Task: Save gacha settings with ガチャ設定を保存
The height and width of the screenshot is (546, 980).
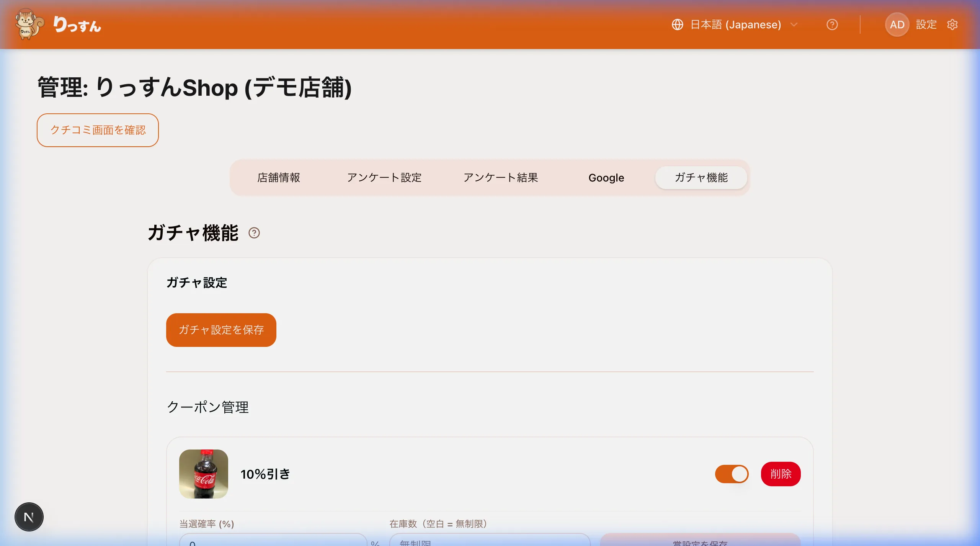Action: [221, 330]
